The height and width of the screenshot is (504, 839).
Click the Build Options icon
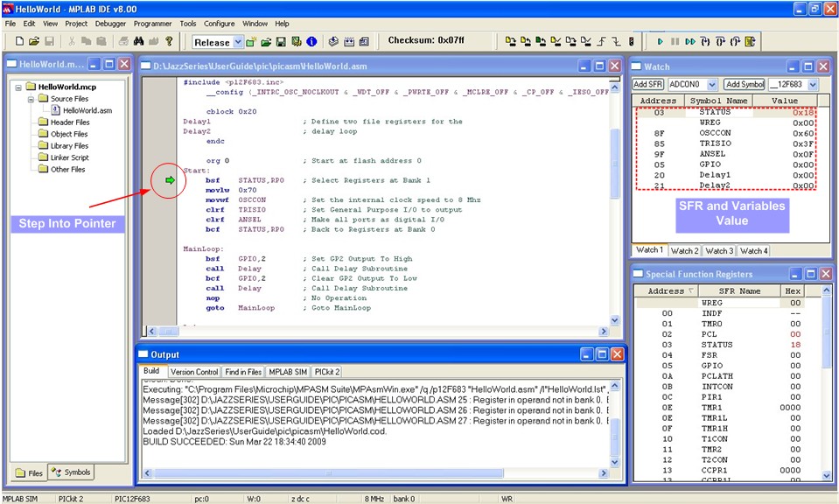(x=296, y=42)
